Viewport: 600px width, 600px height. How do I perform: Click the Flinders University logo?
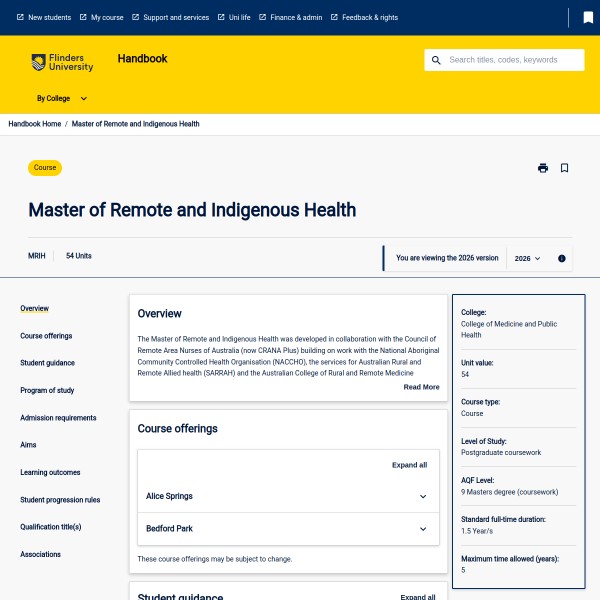tap(62, 63)
